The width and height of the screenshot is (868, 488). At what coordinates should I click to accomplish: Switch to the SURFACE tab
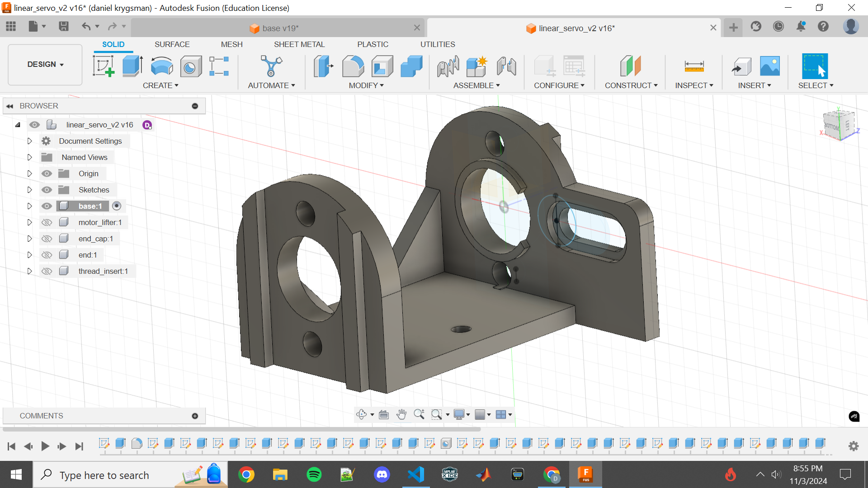point(172,44)
